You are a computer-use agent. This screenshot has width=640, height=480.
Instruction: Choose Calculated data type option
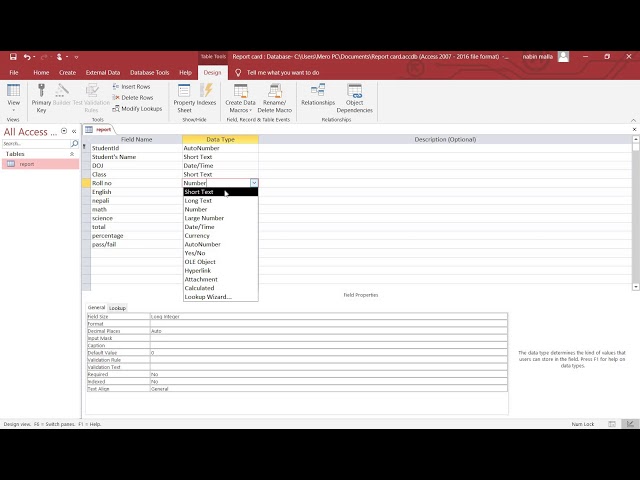click(x=220, y=288)
